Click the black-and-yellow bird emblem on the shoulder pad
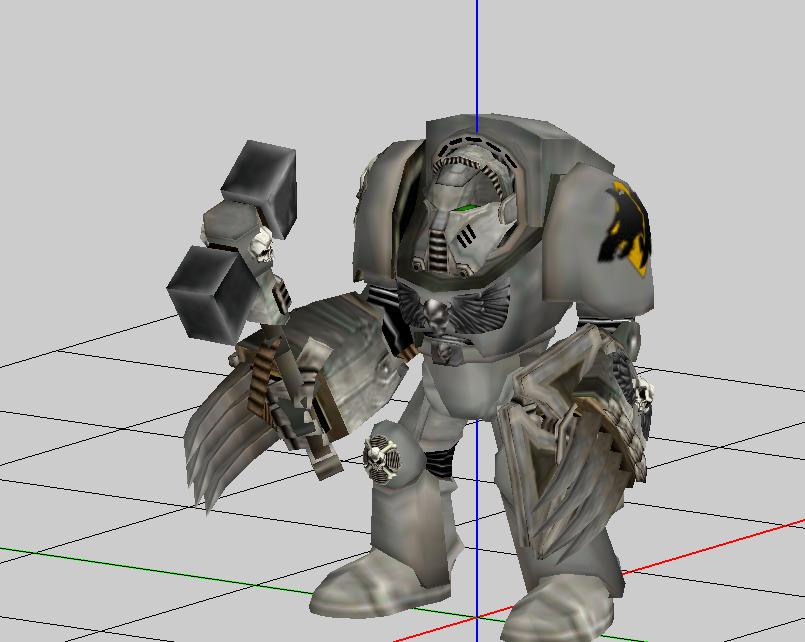805x642 pixels. (x=625, y=227)
